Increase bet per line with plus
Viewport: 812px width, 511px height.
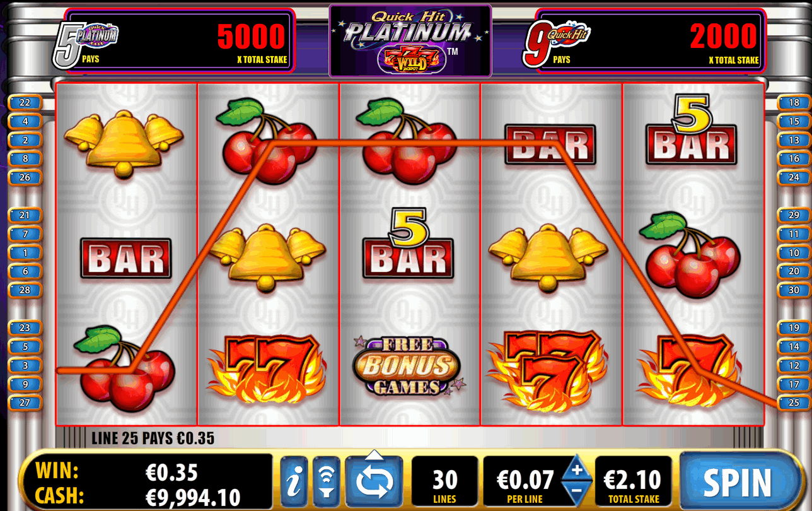[577, 470]
